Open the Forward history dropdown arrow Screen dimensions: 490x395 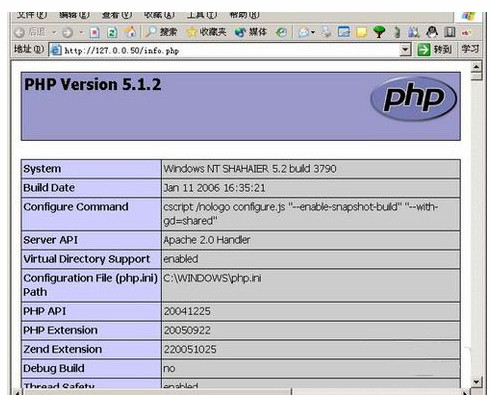coord(81,32)
